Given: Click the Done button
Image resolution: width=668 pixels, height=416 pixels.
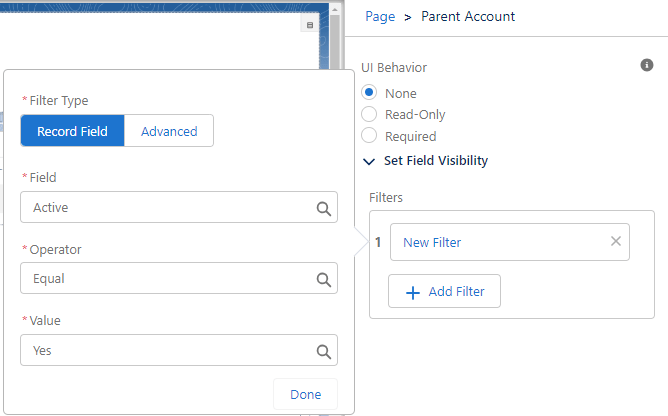Looking at the screenshot, I should [x=305, y=394].
